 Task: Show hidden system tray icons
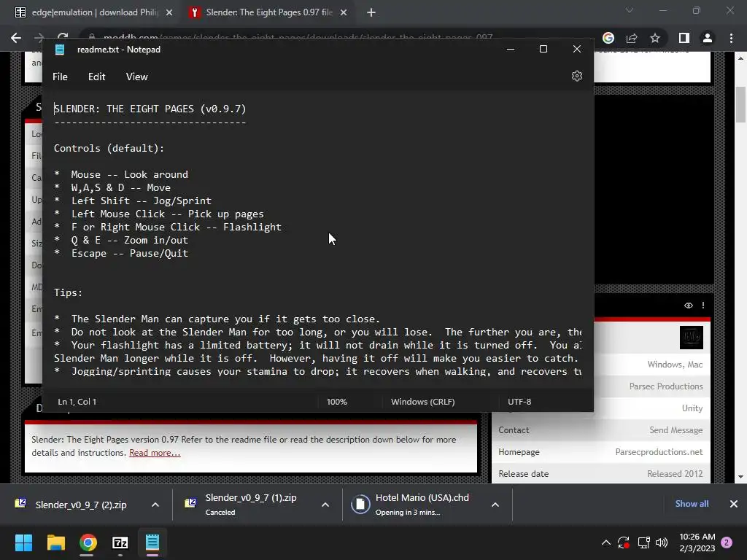click(606, 542)
